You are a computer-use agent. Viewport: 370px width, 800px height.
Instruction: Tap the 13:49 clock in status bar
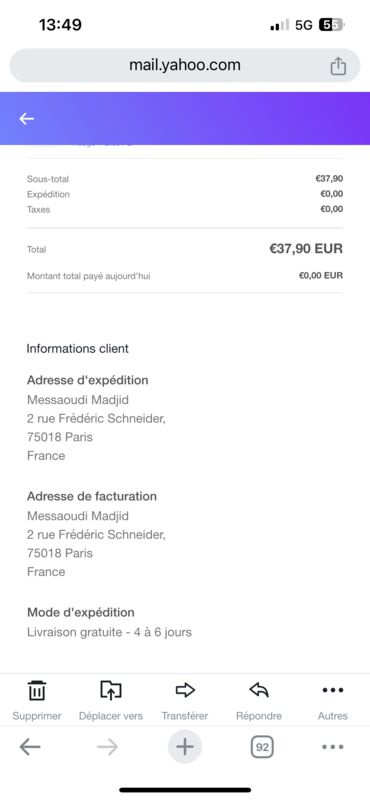tap(60, 24)
